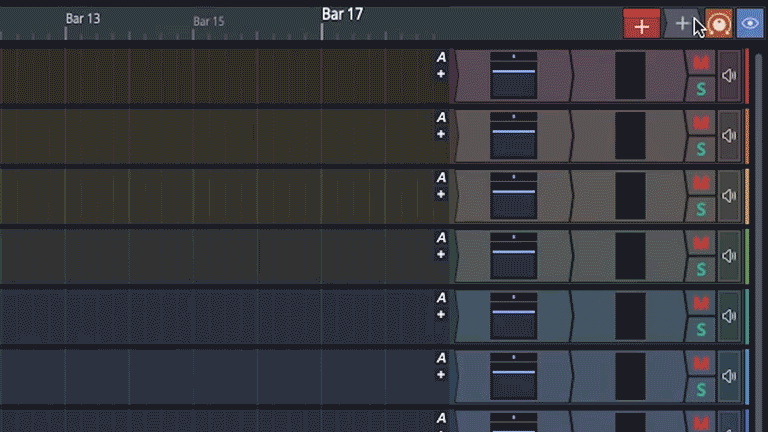Click the red plus button in top bar
Screen dimensions: 768x432
pos(642,24)
